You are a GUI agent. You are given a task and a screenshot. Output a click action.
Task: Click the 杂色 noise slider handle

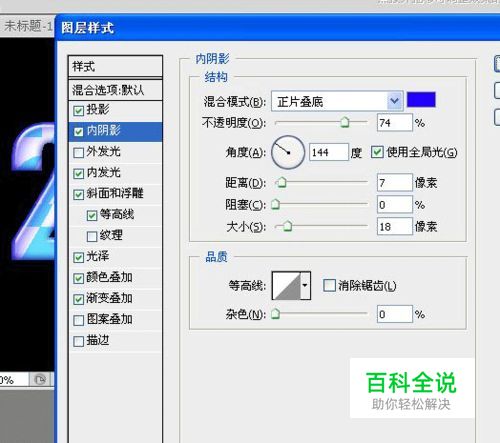pos(275,314)
